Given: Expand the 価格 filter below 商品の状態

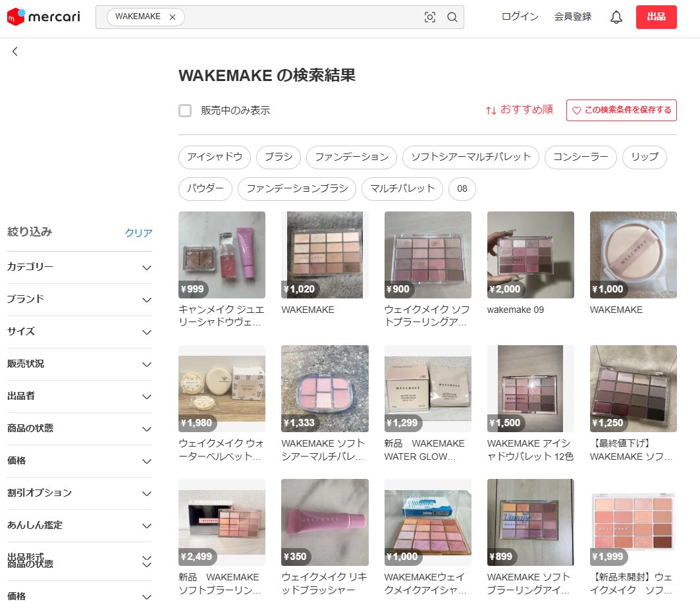Looking at the screenshot, I should (80, 461).
